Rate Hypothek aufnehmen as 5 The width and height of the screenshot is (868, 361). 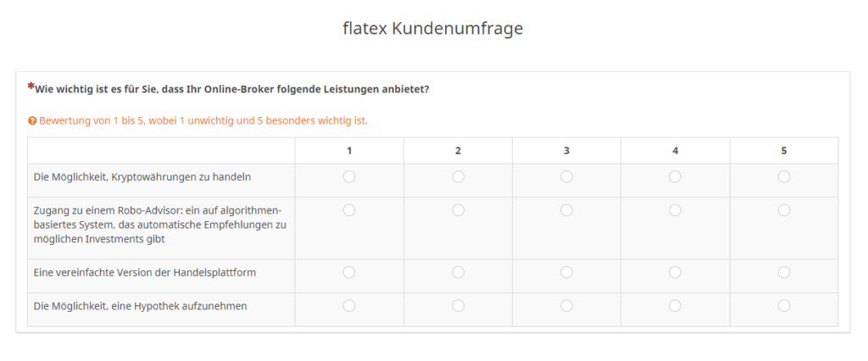click(x=784, y=306)
